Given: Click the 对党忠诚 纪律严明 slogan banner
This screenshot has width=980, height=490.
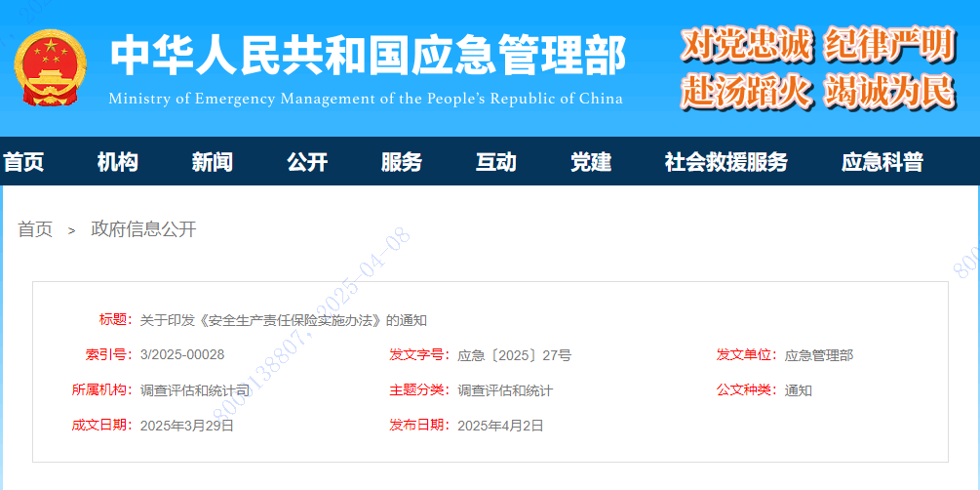Looking at the screenshot, I should click(818, 45).
